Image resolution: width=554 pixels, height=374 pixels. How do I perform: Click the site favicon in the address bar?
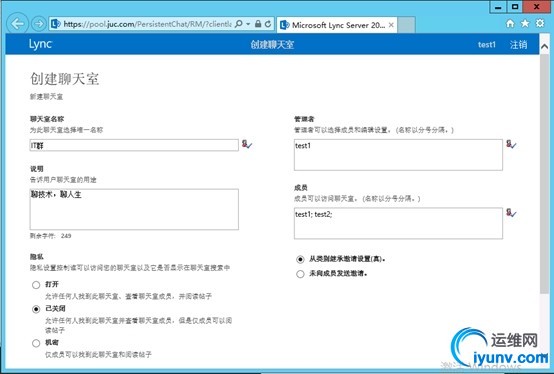(56, 24)
